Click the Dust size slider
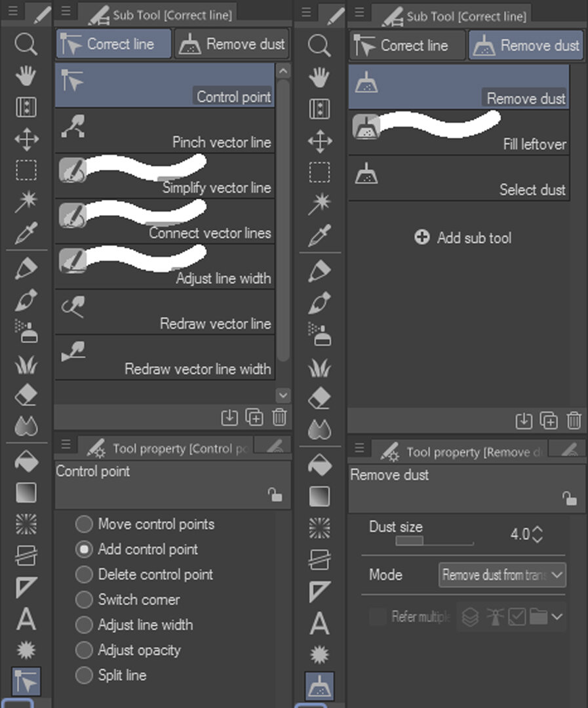588x708 pixels. (x=434, y=541)
